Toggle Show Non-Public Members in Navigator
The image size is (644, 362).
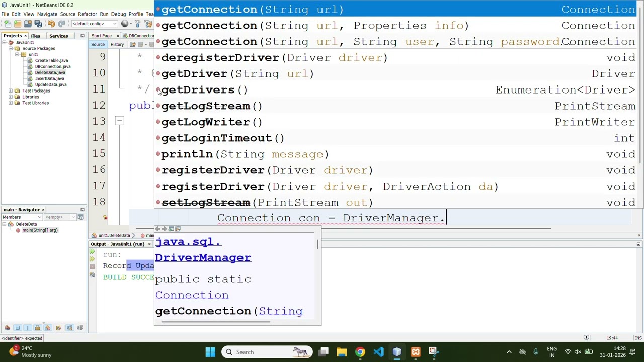[x=37, y=328]
